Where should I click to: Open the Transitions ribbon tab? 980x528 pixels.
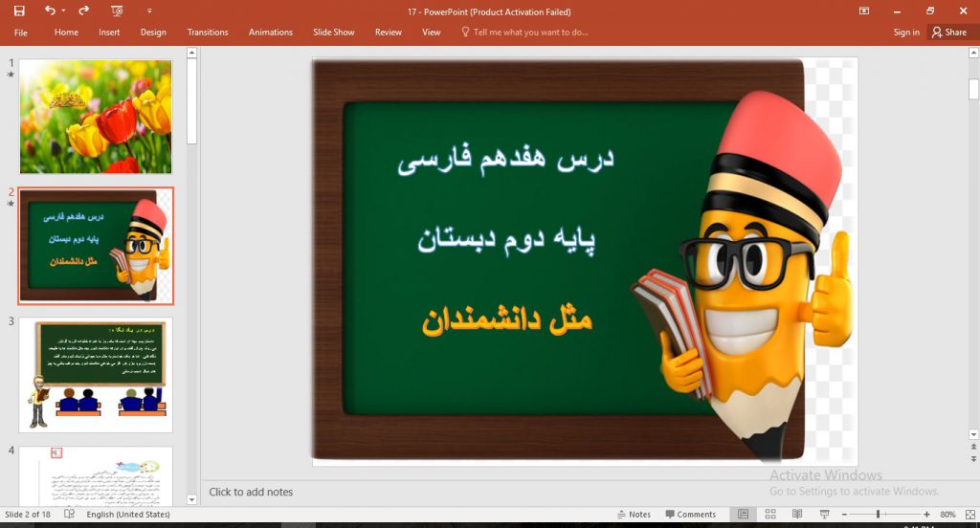pyautogui.click(x=208, y=32)
